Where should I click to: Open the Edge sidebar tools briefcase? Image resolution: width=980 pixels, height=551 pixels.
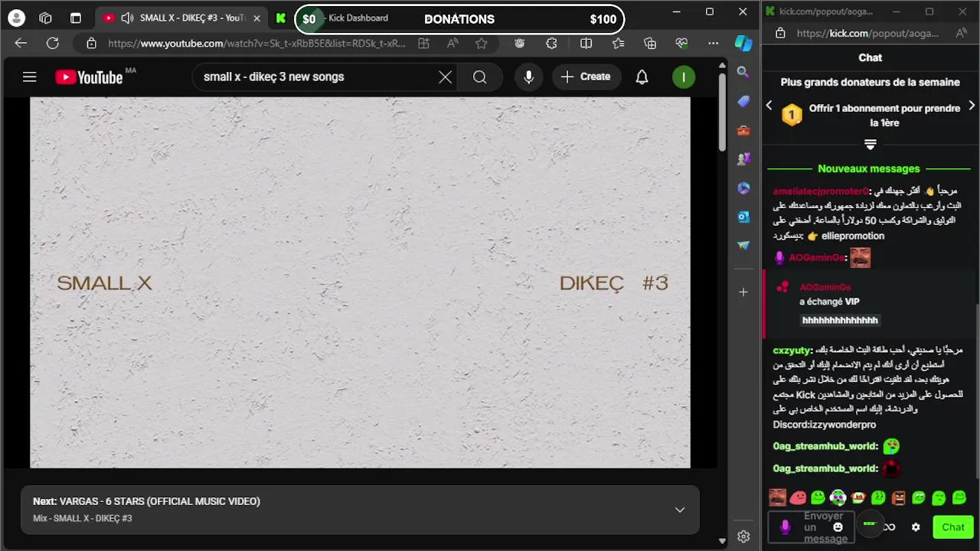tap(743, 130)
